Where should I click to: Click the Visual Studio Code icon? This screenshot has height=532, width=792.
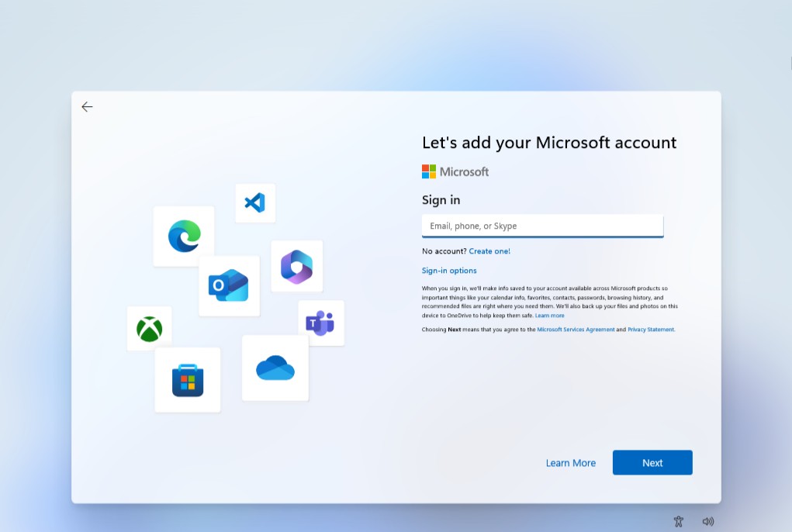pos(254,203)
